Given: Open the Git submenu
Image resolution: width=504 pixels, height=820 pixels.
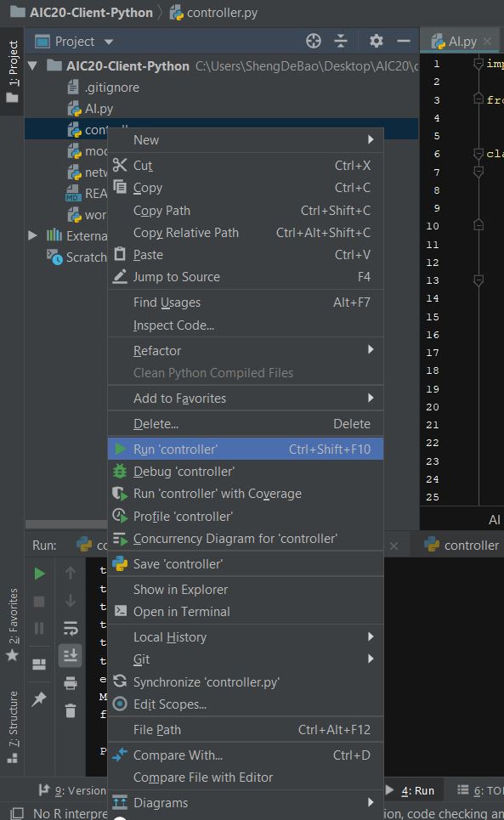Looking at the screenshot, I should [246, 659].
